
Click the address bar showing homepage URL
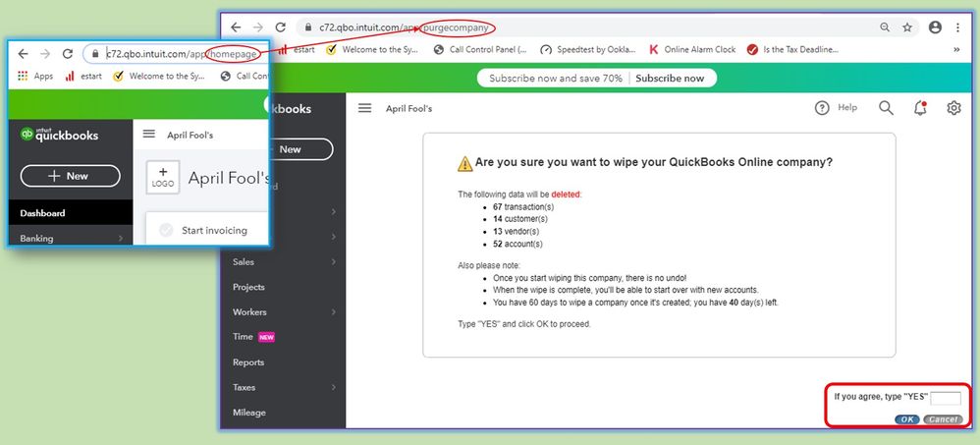[175, 54]
